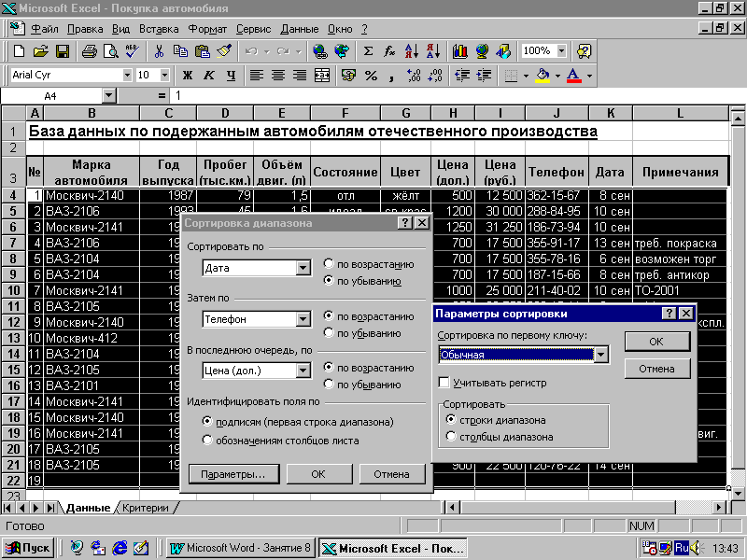
Task: Open the Пуск start button
Action: (29, 548)
